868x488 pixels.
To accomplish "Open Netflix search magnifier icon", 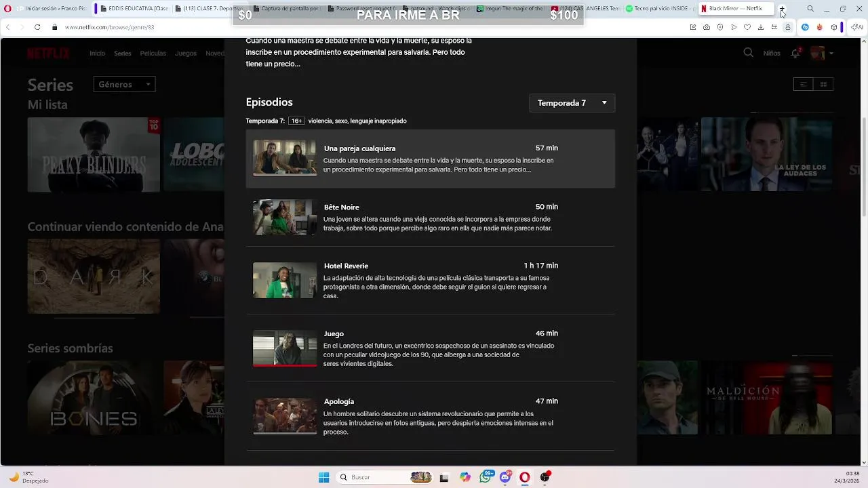I will click(x=749, y=53).
